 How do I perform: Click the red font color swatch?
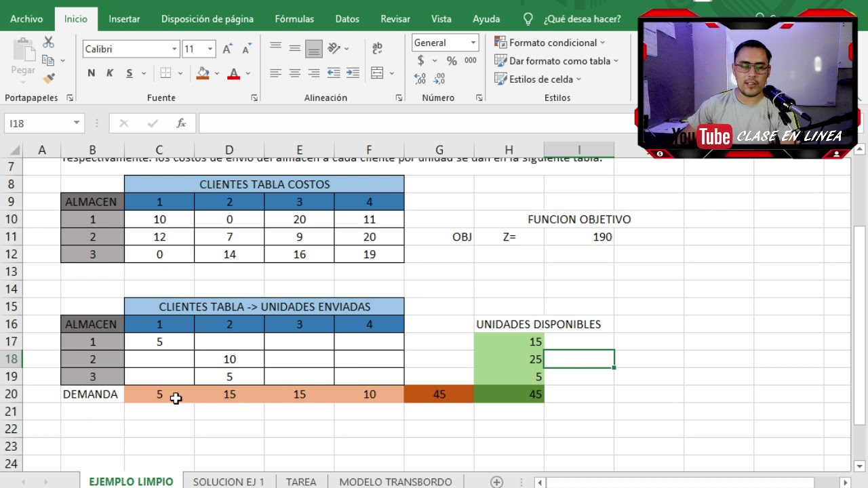tap(234, 73)
